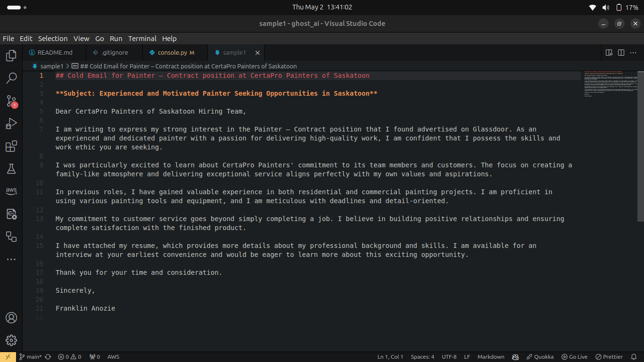The image size is (644, 362).
Task: Split the editor right
Action: (621, 53)
